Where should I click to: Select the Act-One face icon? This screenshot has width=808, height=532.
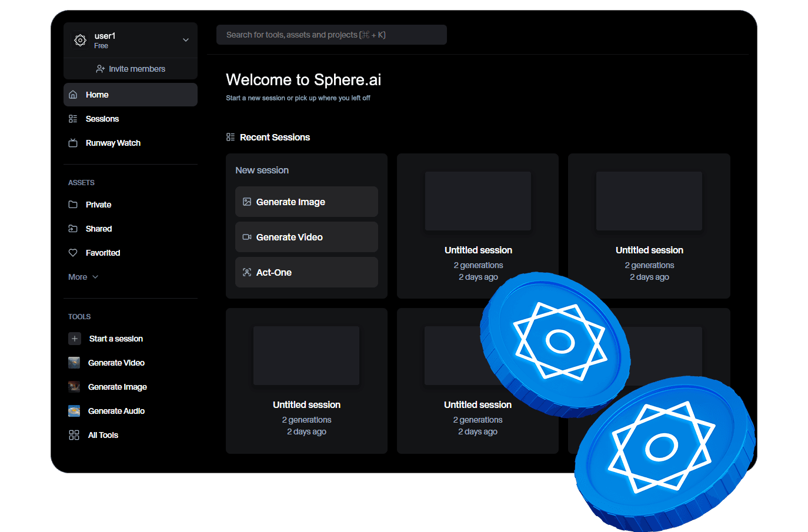coord(246,272)
